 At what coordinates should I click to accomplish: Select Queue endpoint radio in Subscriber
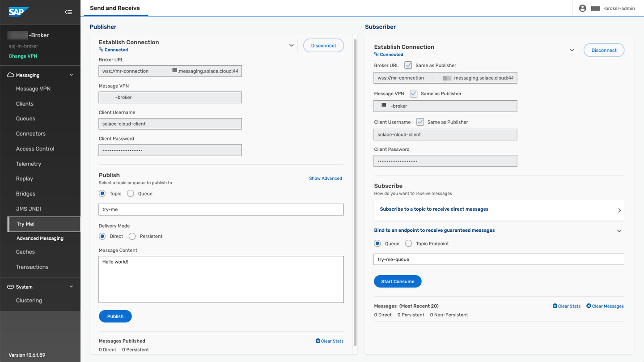tap(377, 243)
